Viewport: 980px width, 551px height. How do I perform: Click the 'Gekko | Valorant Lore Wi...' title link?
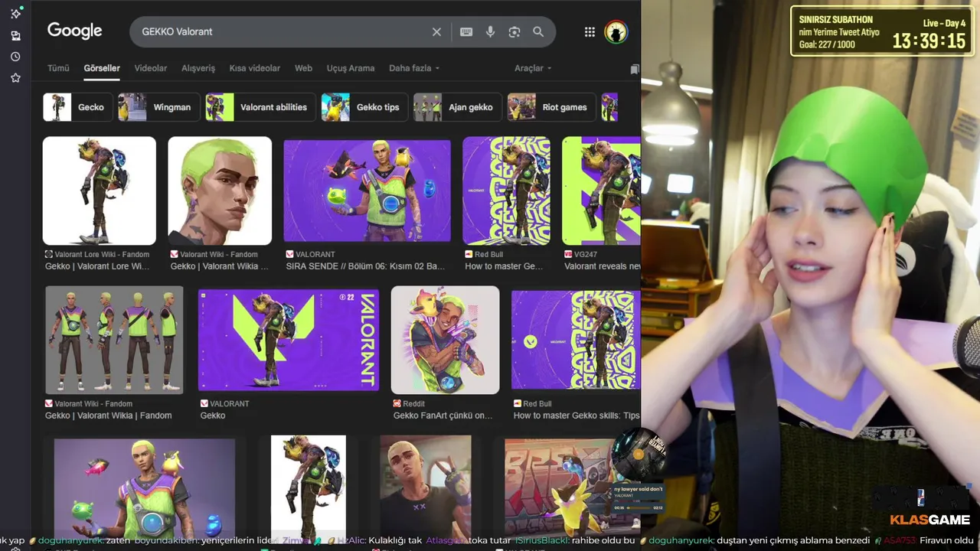coord(97,266)
